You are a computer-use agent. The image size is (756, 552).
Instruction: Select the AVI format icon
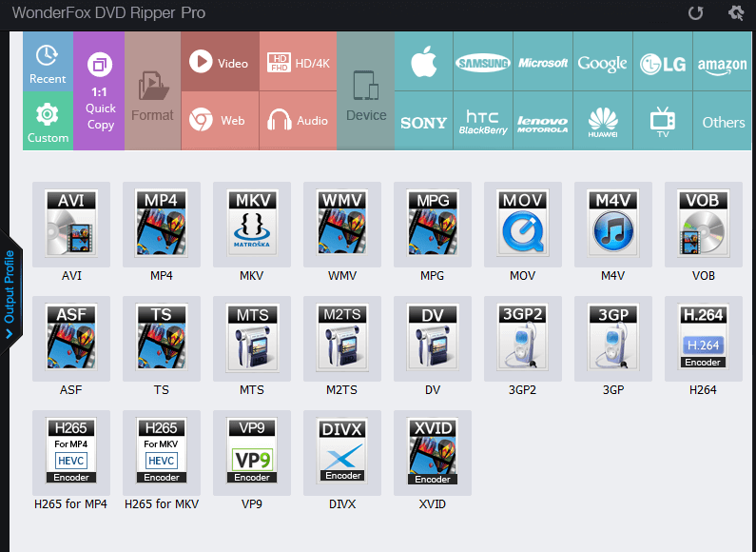coord(71,225)
